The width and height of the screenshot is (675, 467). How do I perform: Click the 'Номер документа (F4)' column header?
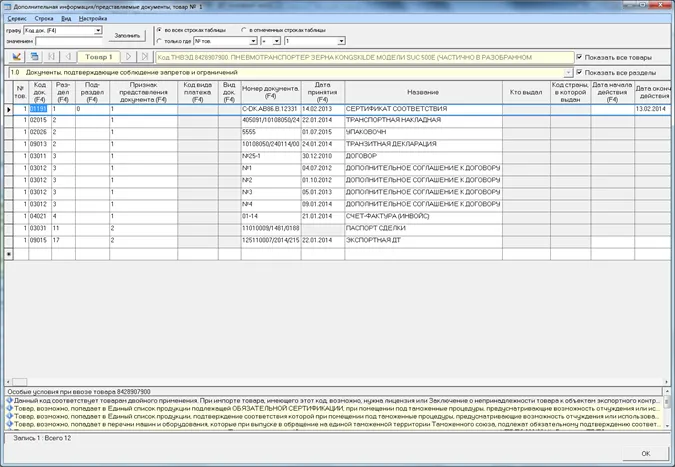pyautogui.click(x=271, y=92)
